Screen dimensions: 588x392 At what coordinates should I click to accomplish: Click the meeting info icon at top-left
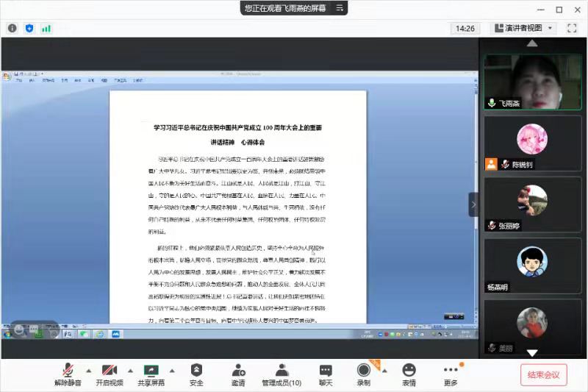(x=12, y=28)
